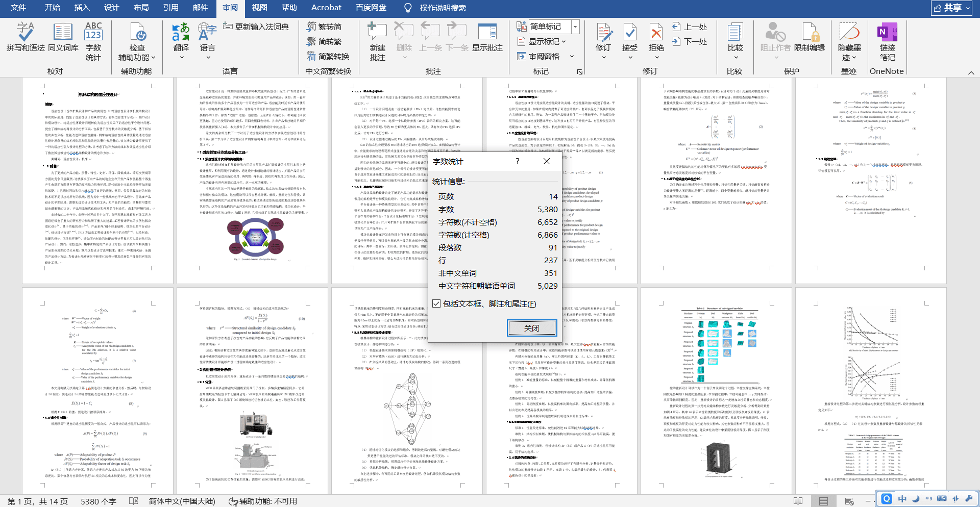Click the 5380 个字 status bar counter
The width and height of the screenshot is (980, 507).
(x=99, y=501)
